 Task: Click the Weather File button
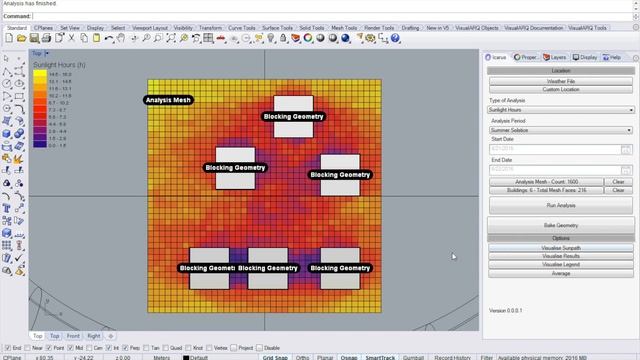[561, 81]
